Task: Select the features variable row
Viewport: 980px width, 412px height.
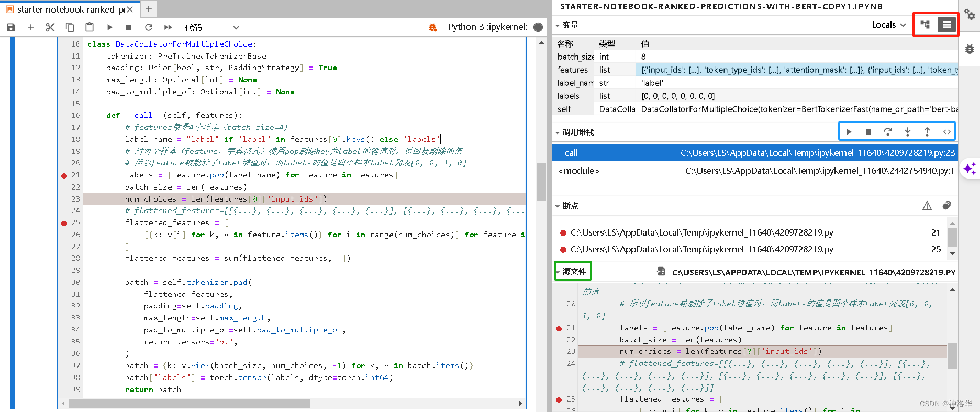Action: click(755, 70)
